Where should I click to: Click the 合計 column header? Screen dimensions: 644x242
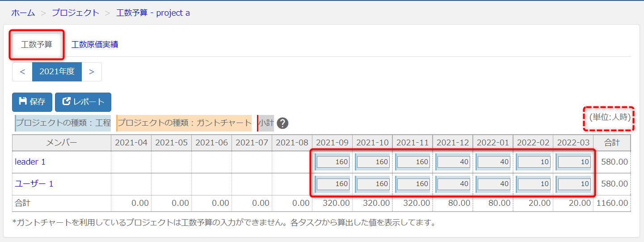point(612,143)
